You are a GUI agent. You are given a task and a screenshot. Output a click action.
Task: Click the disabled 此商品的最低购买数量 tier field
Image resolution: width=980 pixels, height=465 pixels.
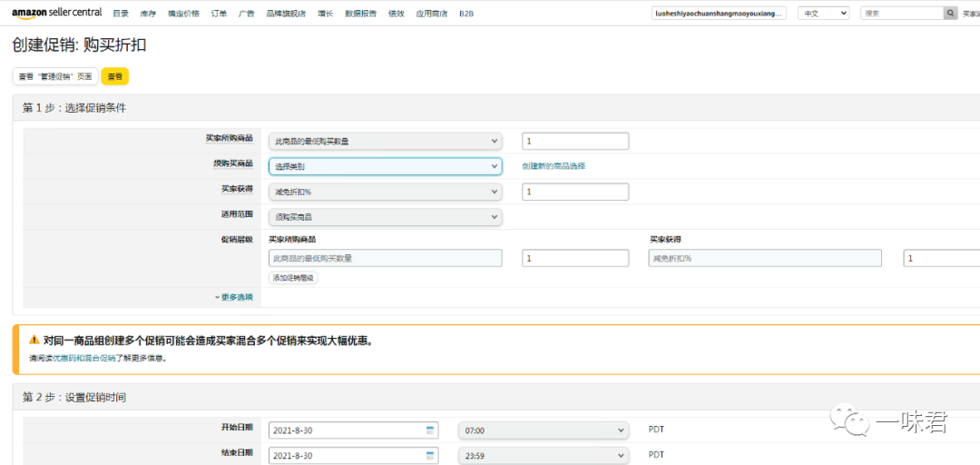(x=386, y=259)
